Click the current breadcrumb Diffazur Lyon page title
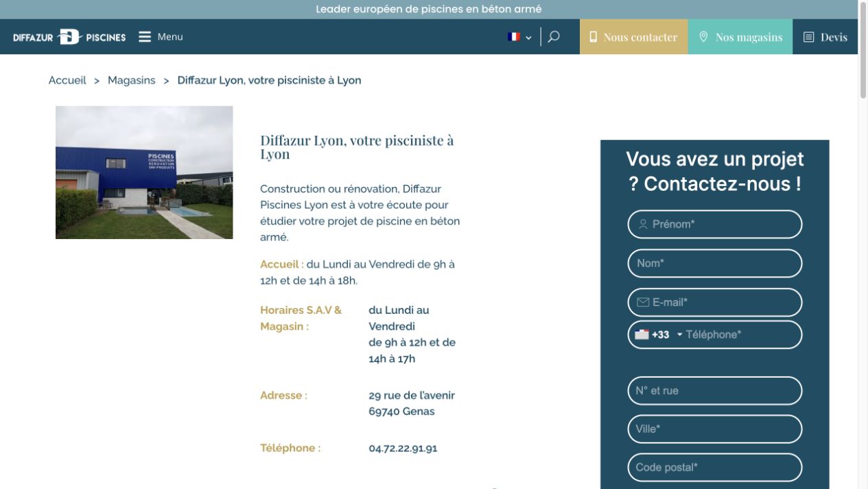This screenshot has height=489, width=868. click(269, 80)
